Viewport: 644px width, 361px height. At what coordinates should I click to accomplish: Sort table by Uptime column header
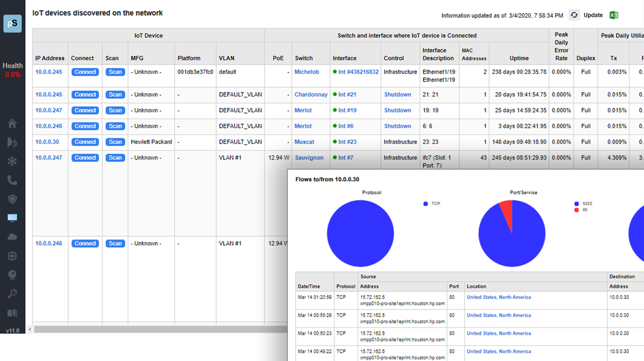pos(519,58)
